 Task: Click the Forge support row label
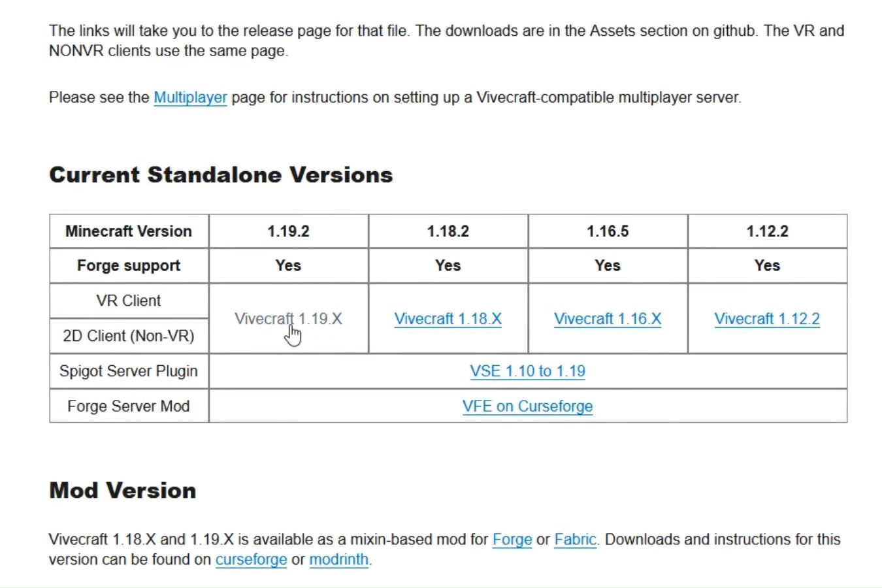[129, 266]
